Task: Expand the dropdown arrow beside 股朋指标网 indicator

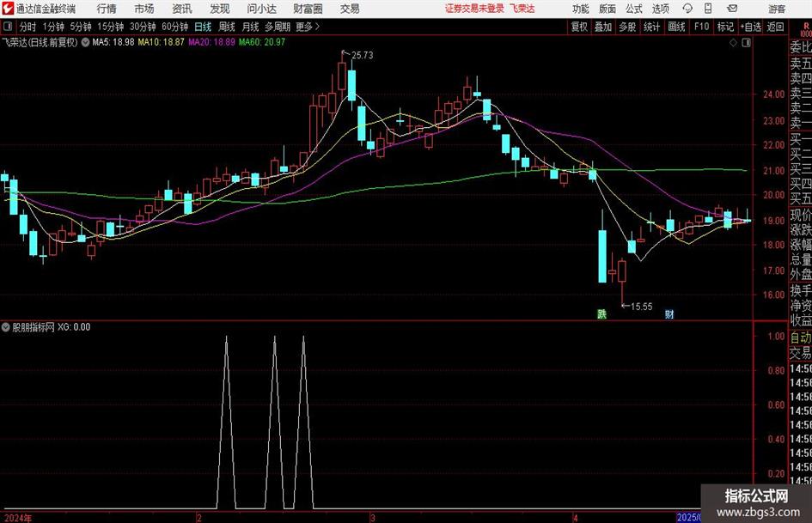Action: click(6, 327)
